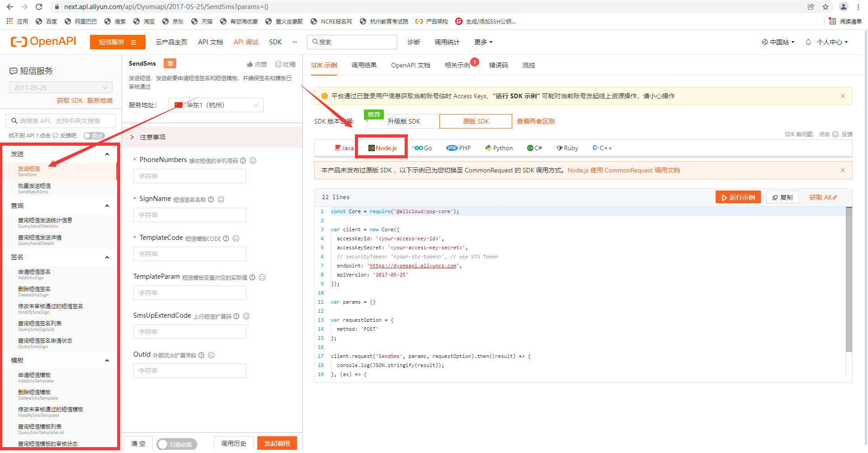Image resolution: width=868 pixels, height=453 pixels.
Task: Toggle the 简洁 switch
Action: tap(94, 136)
